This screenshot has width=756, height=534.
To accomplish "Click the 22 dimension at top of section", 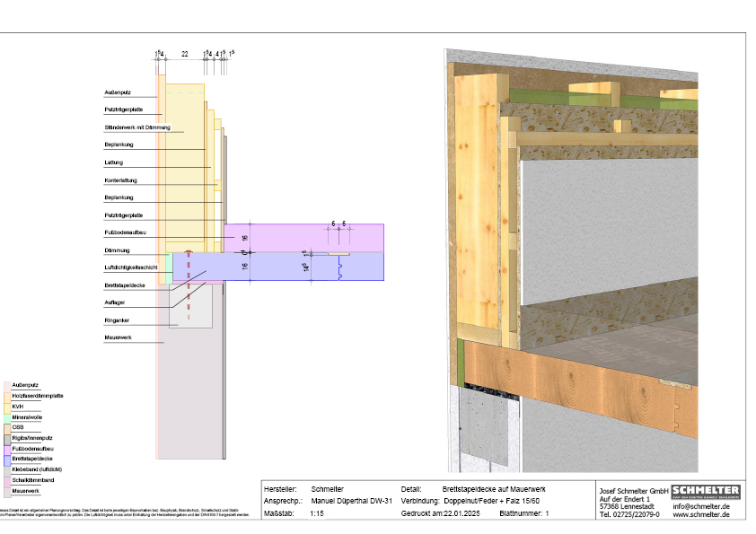I will tap(184, 55).
